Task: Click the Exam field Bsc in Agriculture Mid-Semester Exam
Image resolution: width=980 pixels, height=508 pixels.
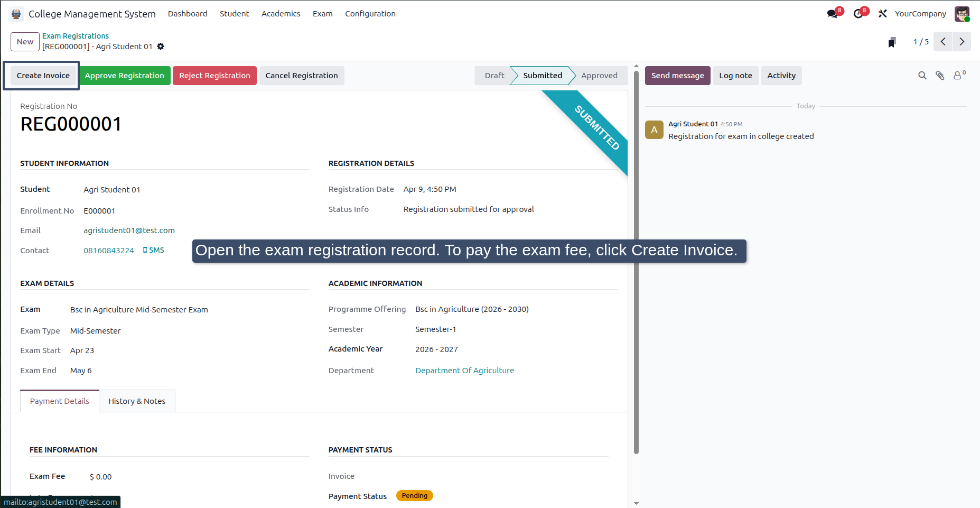Action: (139, 310)
